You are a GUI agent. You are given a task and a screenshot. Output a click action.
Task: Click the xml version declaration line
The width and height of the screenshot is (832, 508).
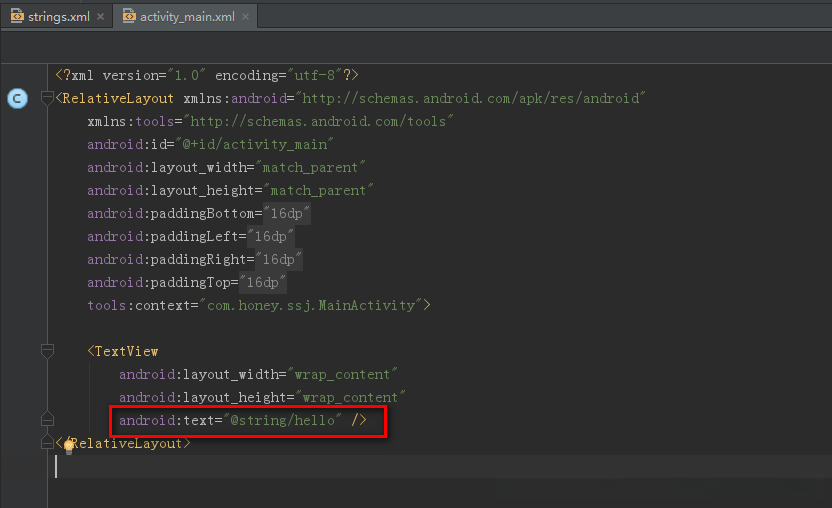pos(207,75)
